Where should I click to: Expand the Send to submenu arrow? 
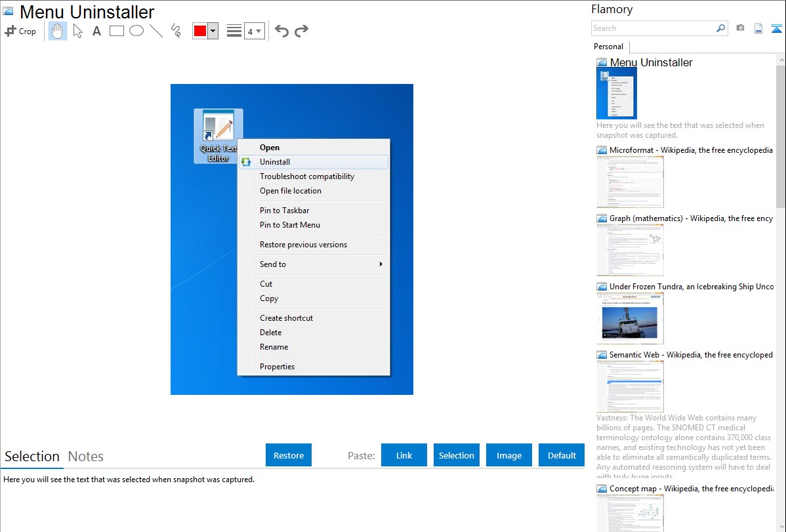(381, 264)
